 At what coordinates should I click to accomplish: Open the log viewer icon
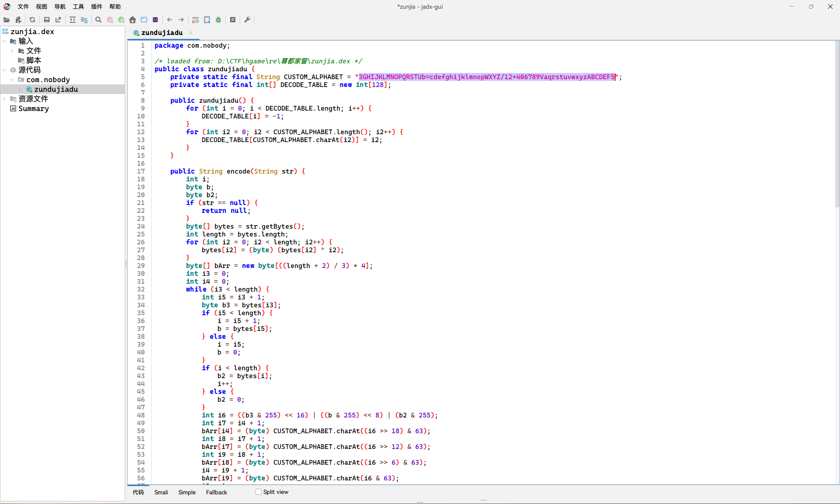click(x=233, y=20)
